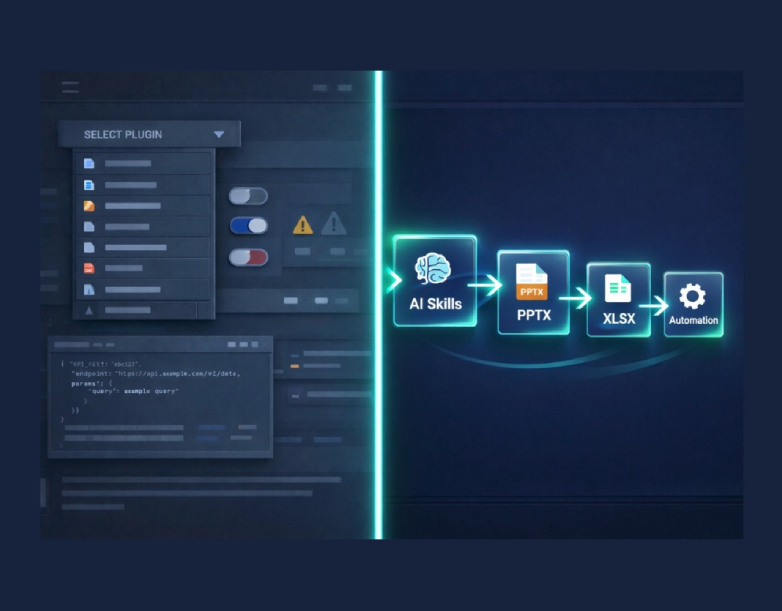Click the yellow warning triangle icon
Viewport: 782px width, 611px height.
[303, 224]
